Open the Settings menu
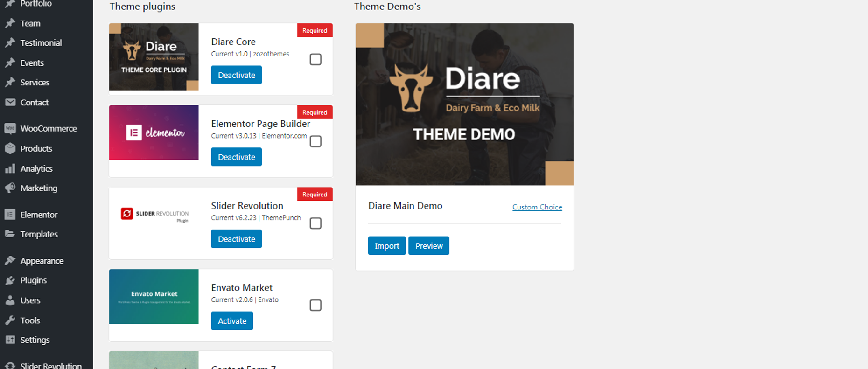868x369 pixels. [x=35, y=340]
